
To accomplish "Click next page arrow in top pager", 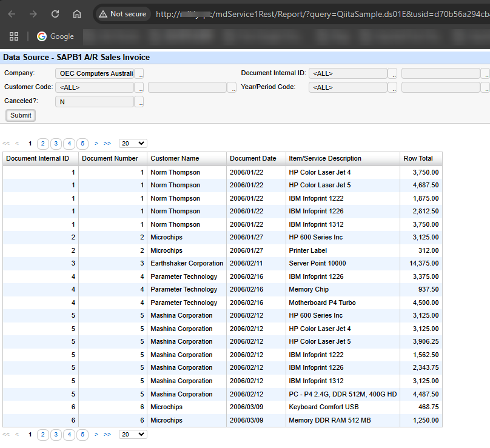I will [96, 144].
